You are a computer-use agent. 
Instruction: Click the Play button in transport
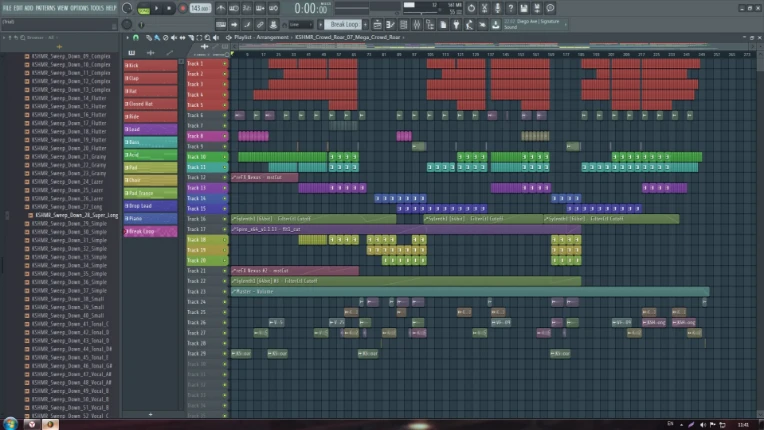[156, 8]
